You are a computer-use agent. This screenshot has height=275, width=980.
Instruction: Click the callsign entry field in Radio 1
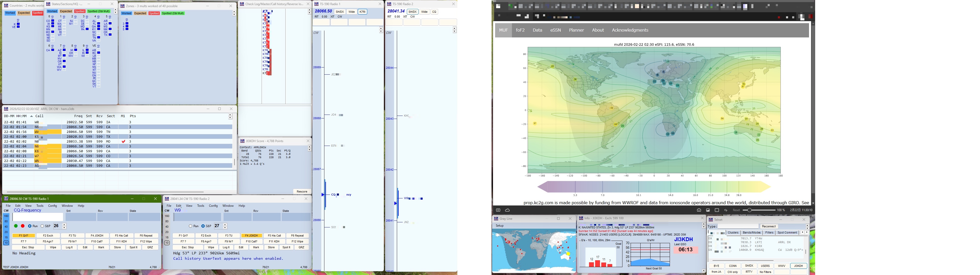click(x=38, y=217)
